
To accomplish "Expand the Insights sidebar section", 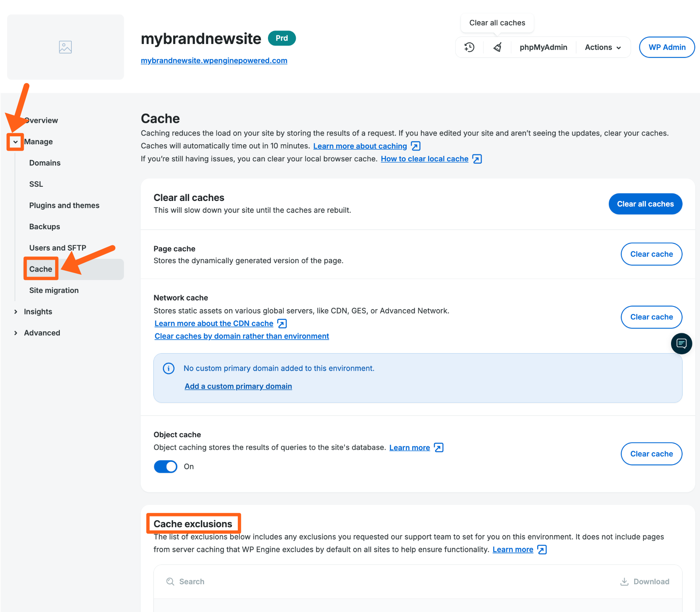I will (x=16, y=312).
